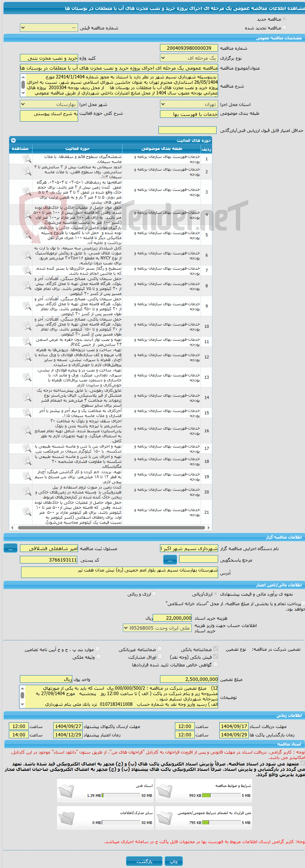Toggle اوراق مشارکت checkbox

160,656
